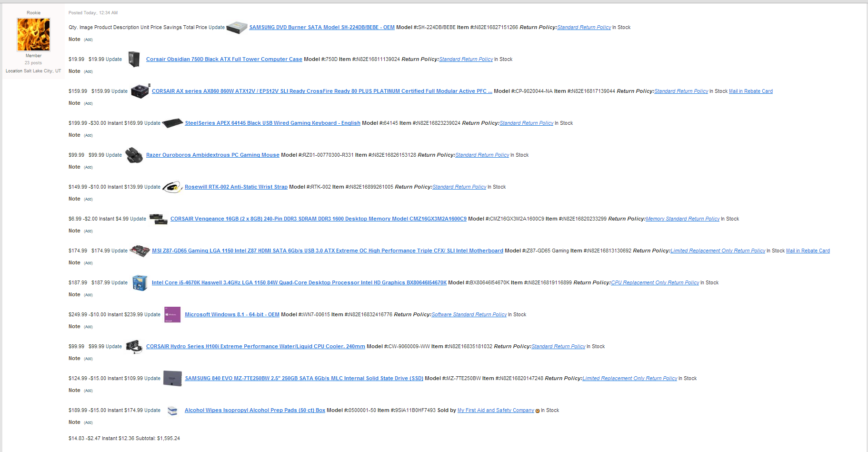Follow the Corsair Obsidian 750D Full Tower link
This screenshot has height=452, width=868.
pos(224,60)
